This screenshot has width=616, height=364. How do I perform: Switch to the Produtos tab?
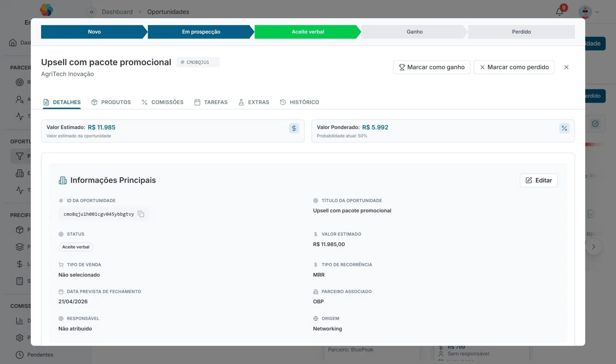tap(111, 102)
